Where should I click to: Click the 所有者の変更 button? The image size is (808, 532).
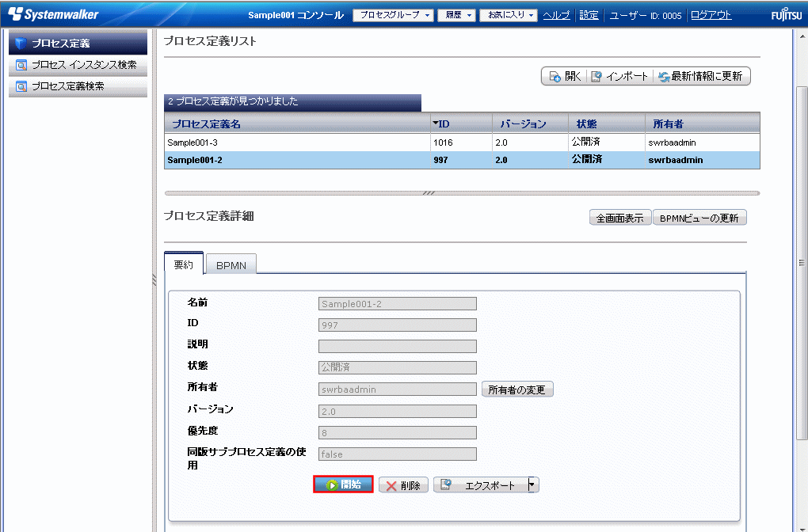pos(517,389)
